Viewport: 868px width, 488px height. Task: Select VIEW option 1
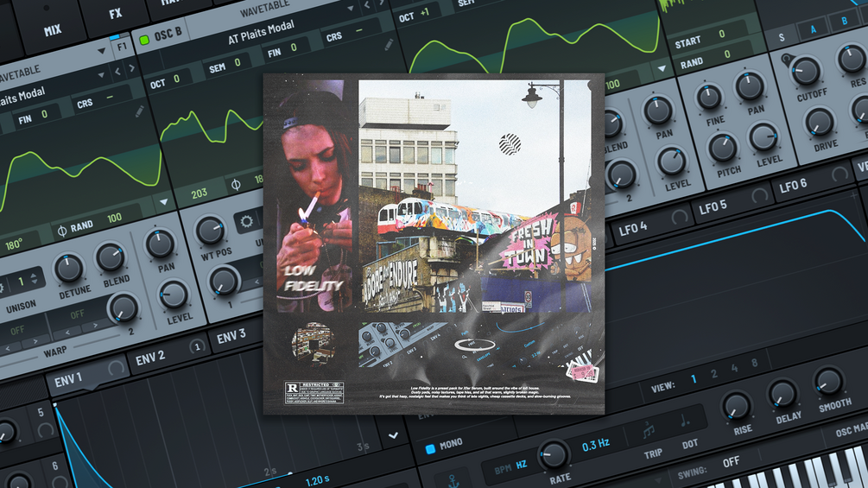tap(693, 379)
